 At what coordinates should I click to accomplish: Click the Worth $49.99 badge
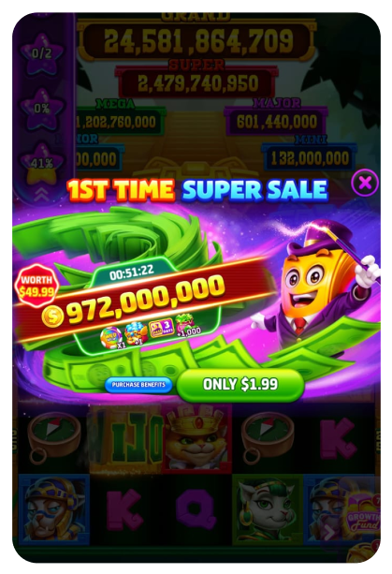tap(36, 286)
